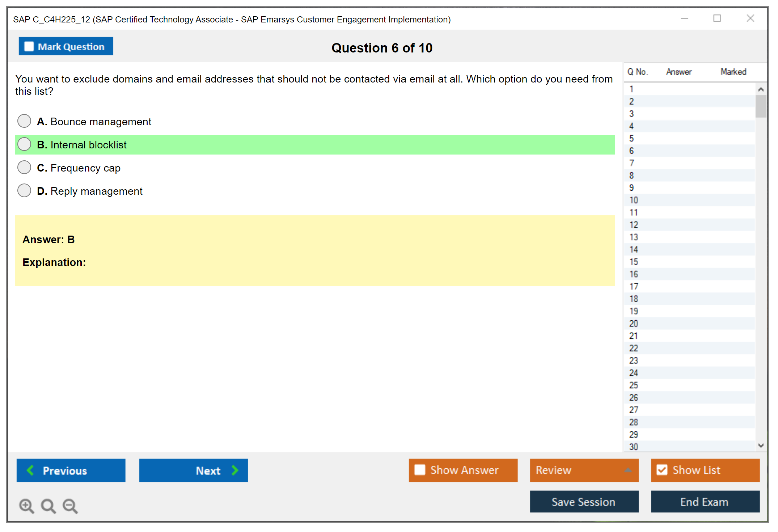
Task: Click the zoom out magnifier icon
Action: [x=70, y=506]
